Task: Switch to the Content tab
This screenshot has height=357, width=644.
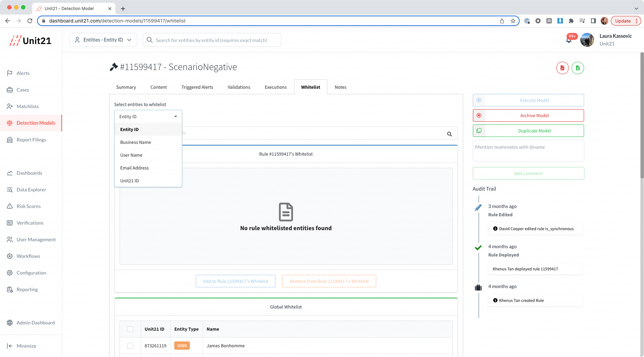Action: pos(159,87)
